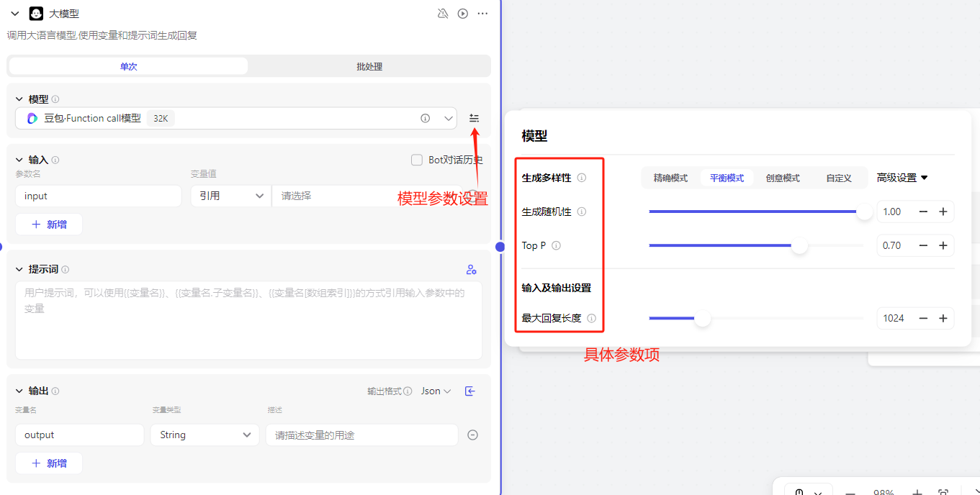
Task: Click info icon next to 生成多样性
Action: [582, 178]
